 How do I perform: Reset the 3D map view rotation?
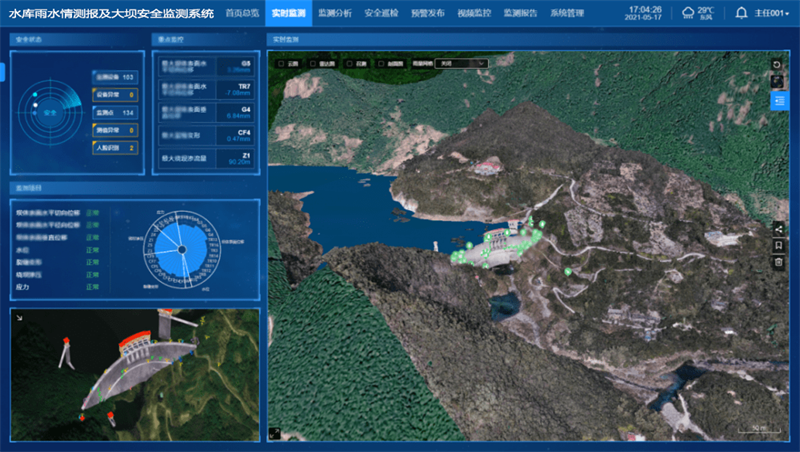click(x=778, y=65)
